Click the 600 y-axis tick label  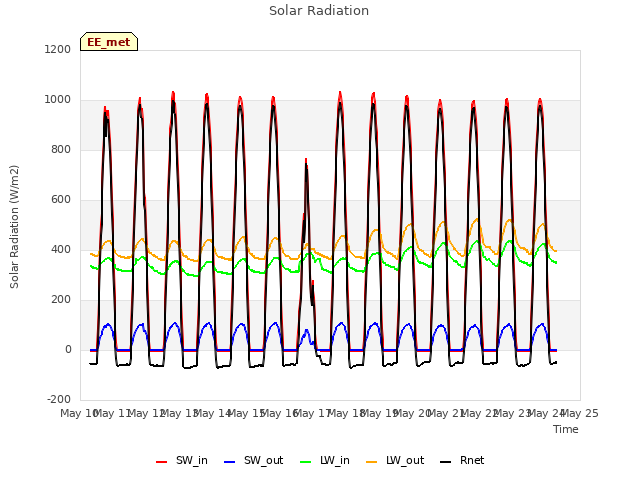[x=61, y=200]
